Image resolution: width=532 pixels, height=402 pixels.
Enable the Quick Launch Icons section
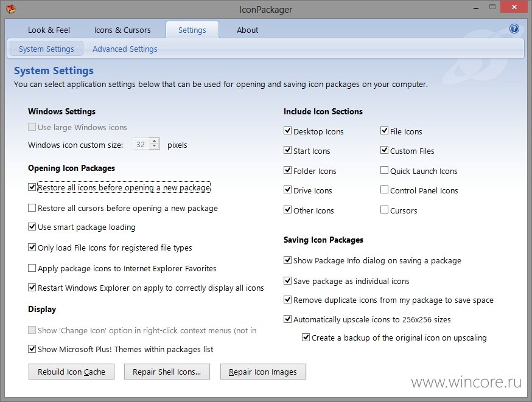pos(384,170)
